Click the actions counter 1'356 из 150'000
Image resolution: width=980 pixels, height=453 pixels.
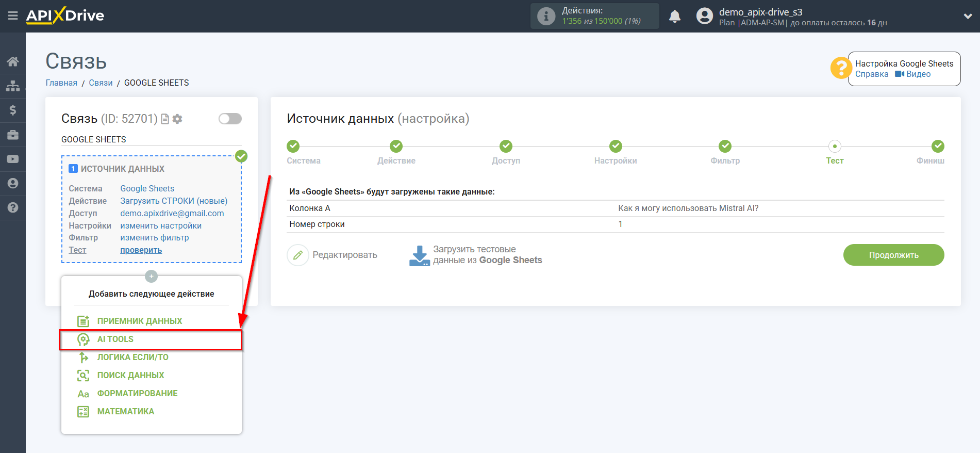tap(602, 21)
